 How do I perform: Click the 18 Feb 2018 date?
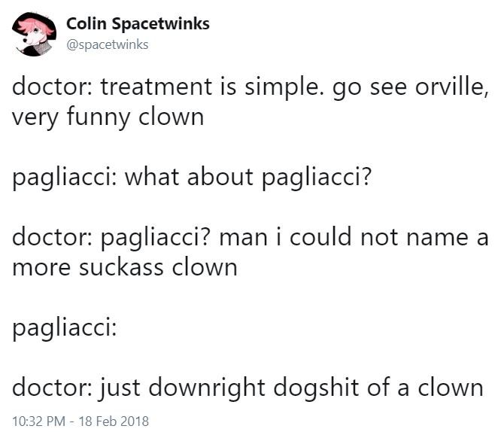point(114,421)
